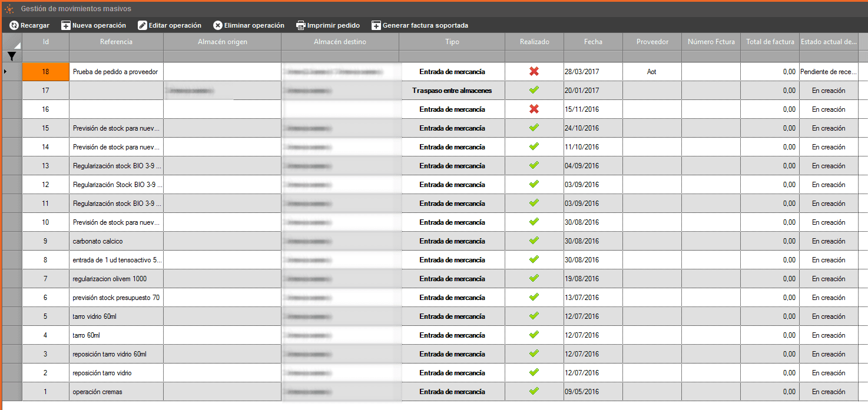Viewport: 868px width, 410px height.
Task: Click the Recargar refresh icon
Action: pos(14,25)
